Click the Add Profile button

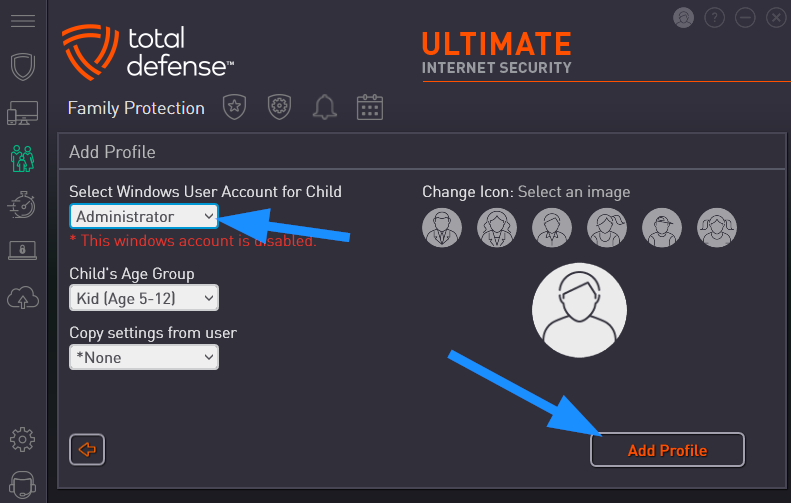667,450
